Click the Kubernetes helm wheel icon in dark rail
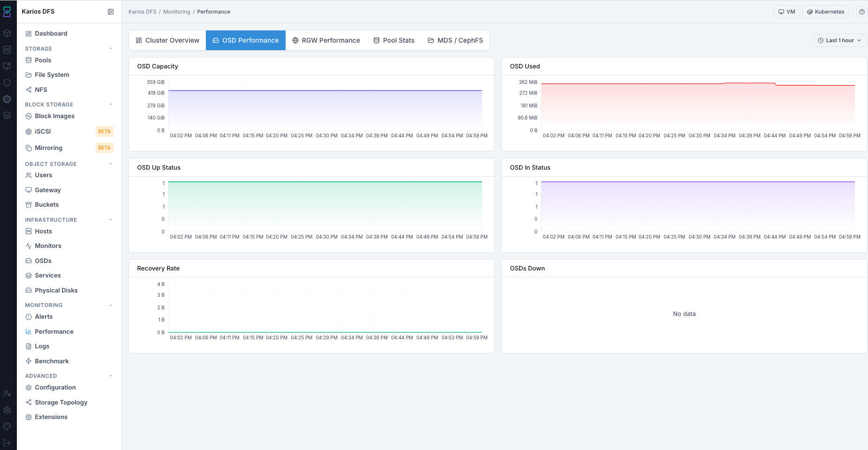The width and height of the screenshot is (868, 450). click(x=7, y=99)
